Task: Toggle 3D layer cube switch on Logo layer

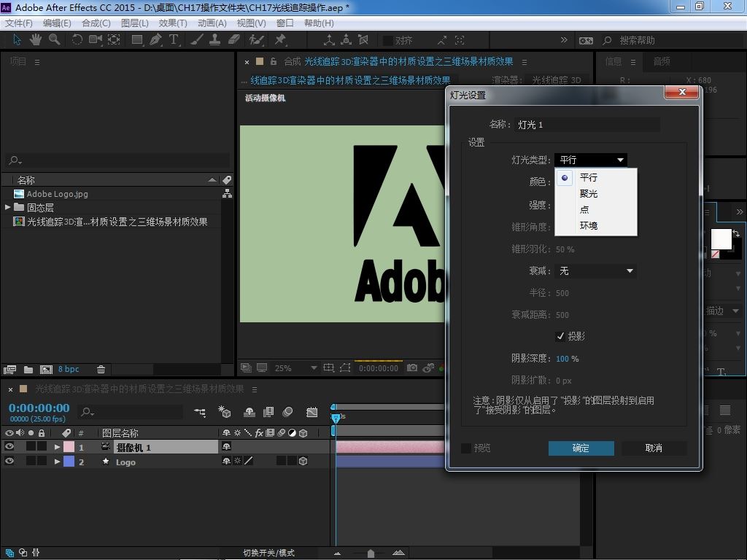Action: (303, 461)
